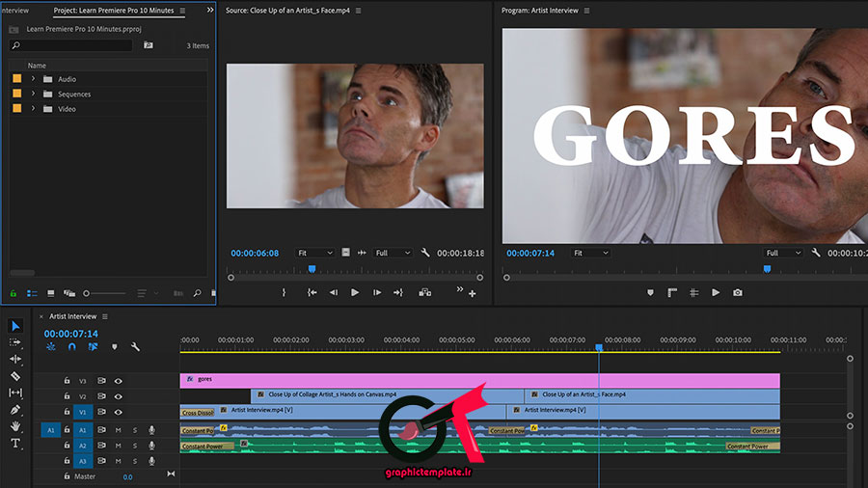Switch Project panel to icon view
The width and height of the screenshot is (868, 488).
51,293
